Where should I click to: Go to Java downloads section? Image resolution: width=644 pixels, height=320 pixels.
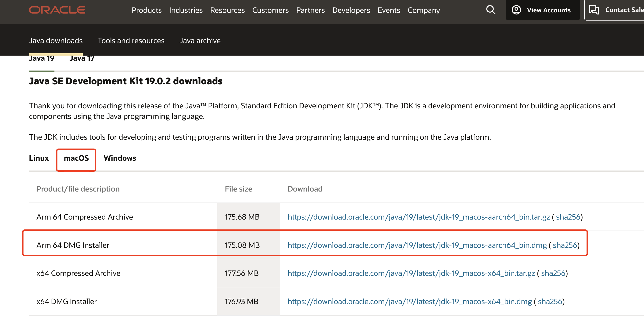point(56,40)
